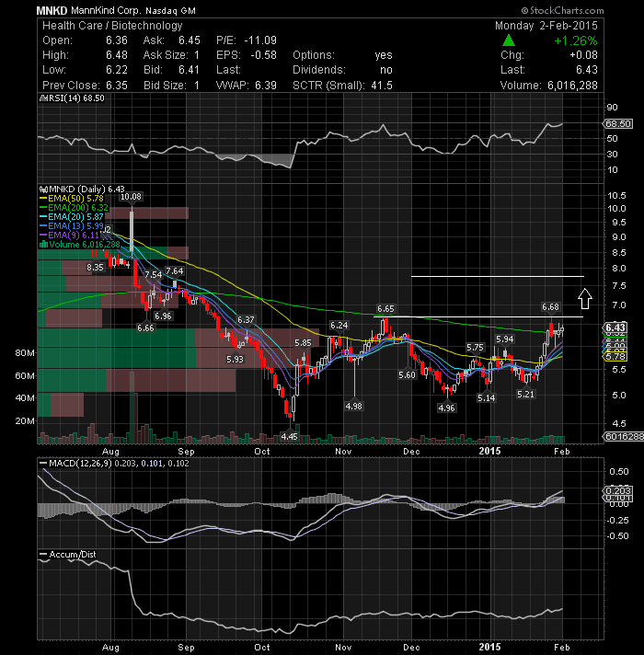Image resolution: width=644 pixels, height=655 pixels.
Task: Click the 80M volume axis label
Action: [x=25, y=353]
